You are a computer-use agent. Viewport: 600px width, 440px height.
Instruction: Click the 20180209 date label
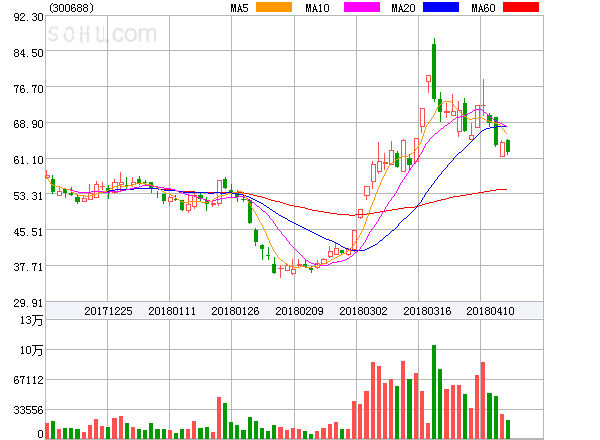(299, 311)
